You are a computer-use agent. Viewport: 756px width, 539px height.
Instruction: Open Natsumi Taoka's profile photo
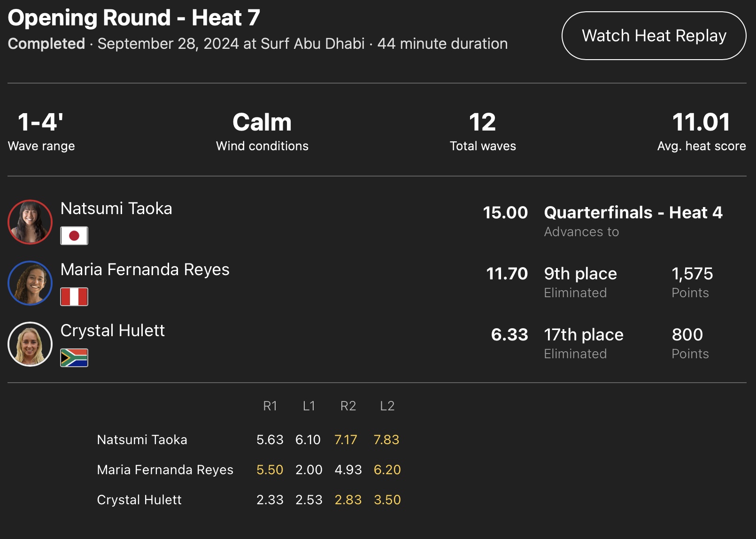[x=30, y=222]
